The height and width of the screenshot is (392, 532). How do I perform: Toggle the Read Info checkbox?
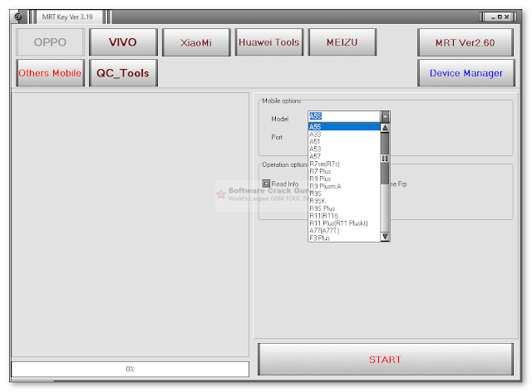(266, 184)
